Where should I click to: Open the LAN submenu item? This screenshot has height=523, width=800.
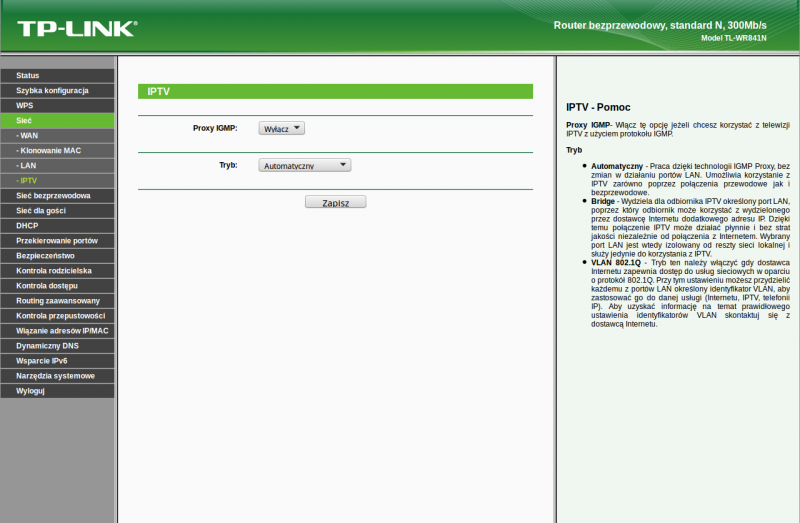pyautogui.click(x=58, y=166)
